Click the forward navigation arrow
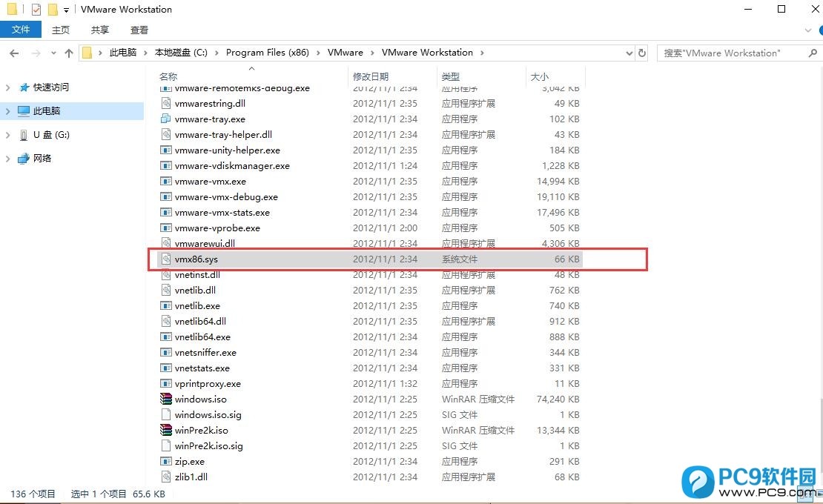Screen dimensions: 823x504 [36, 53]
